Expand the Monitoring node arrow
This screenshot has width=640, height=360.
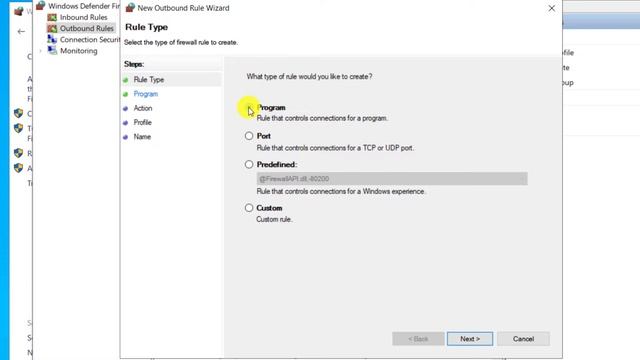tap(40, 51)
